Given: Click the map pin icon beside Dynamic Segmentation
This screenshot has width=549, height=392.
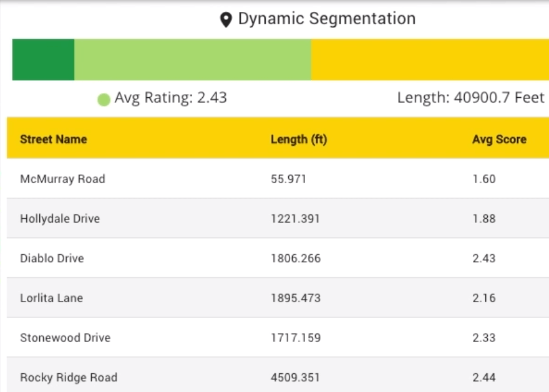Looking at the screenshot, I should point(226,19).
